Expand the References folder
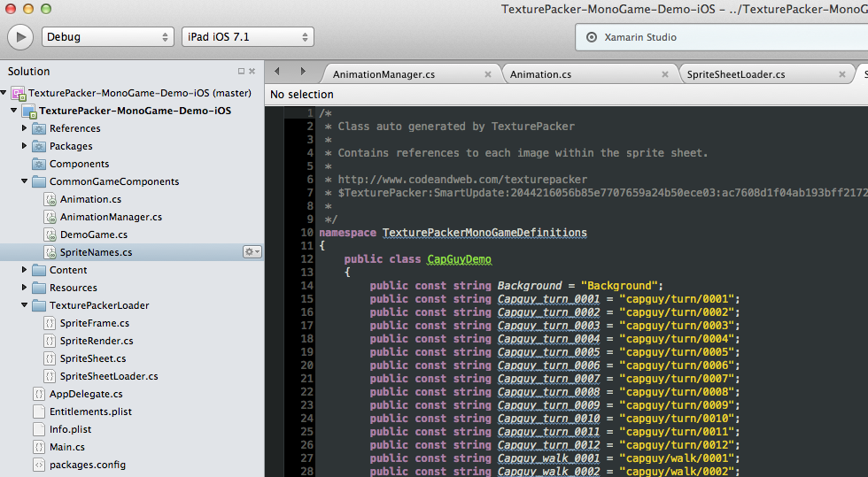This screenshot has height=477, width=868. pyautogui.click(x=25, y=128)
